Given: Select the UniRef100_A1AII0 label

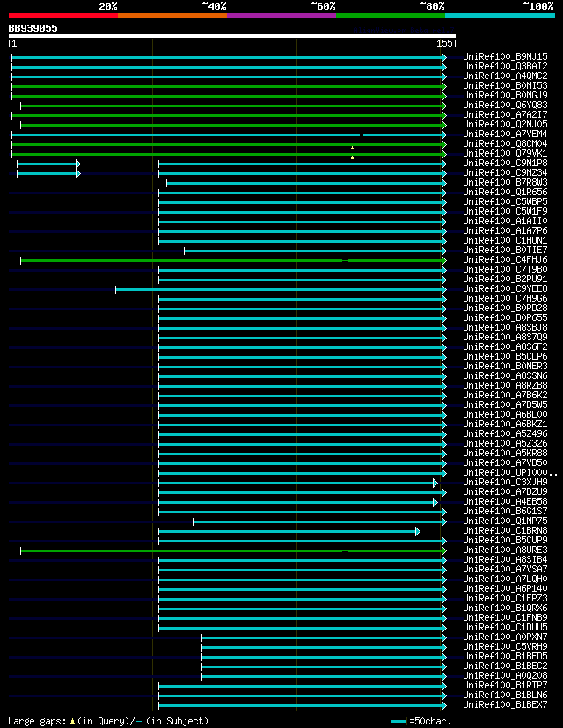Looking at the screenshot, I should [x=505, y=221].
